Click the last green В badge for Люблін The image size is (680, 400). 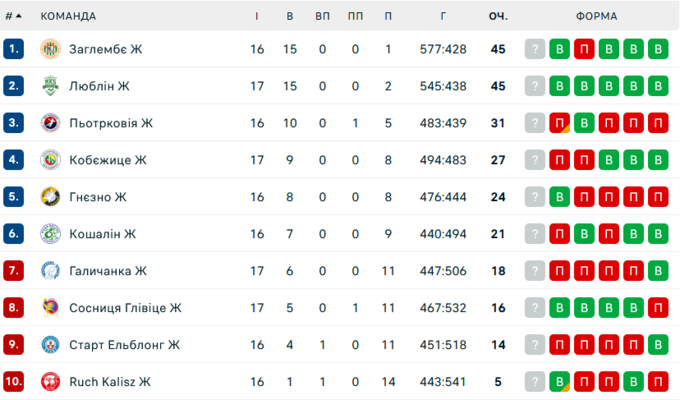(x=657, y=86)
